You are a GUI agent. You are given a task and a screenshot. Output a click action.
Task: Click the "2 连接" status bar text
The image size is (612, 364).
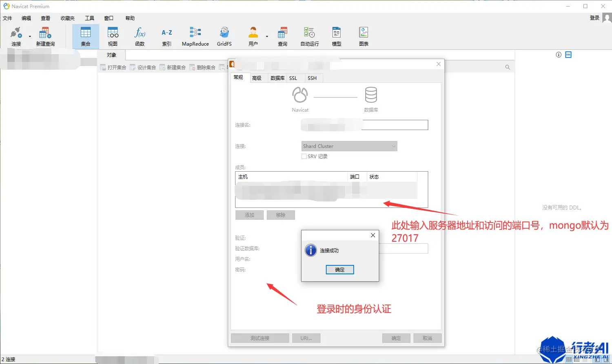click(x=9, y=359)
